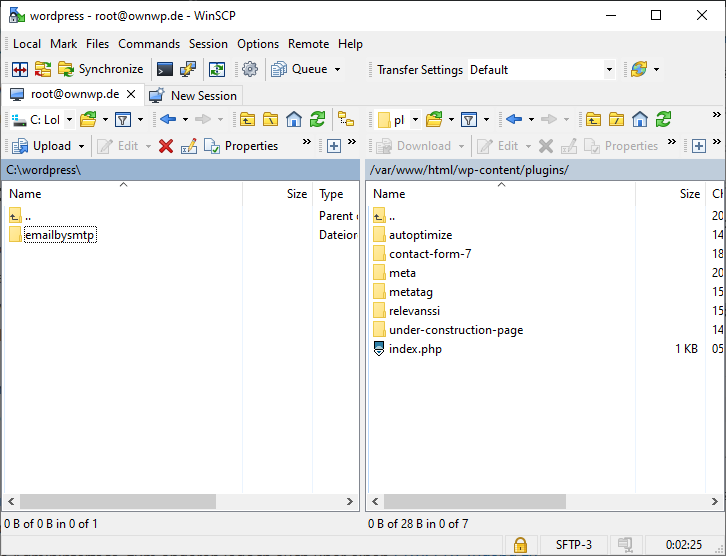Viewport: 726px width, 556px height.
Task: Click remote panel filter icon
Action: tap(469, 120)
